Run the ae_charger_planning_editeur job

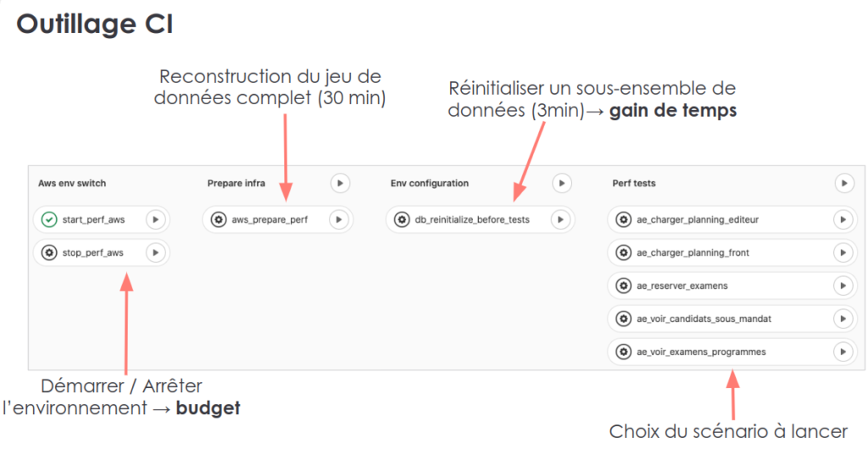tap(842, 219)
